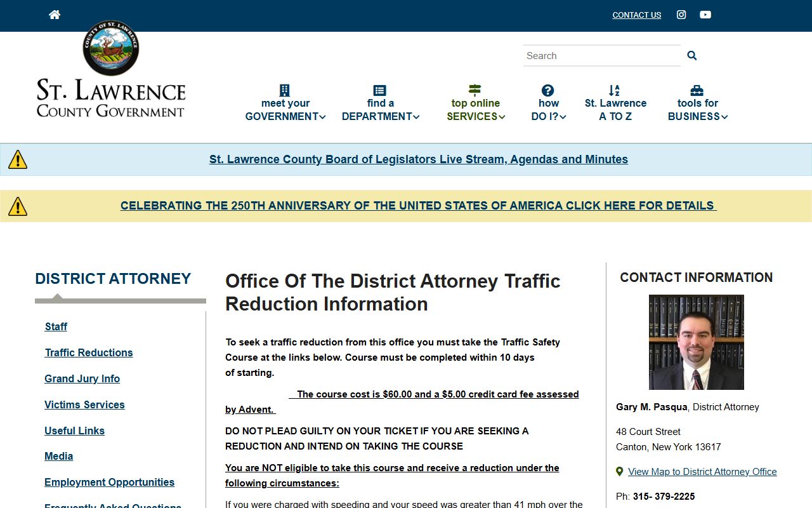Click the A-Z sort icon above St. Lawrence
The image size is (812, 508).
[x=614, y=90]
